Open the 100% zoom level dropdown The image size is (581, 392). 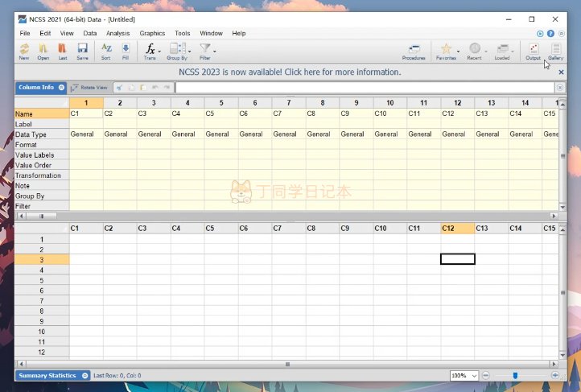point(474,376)
